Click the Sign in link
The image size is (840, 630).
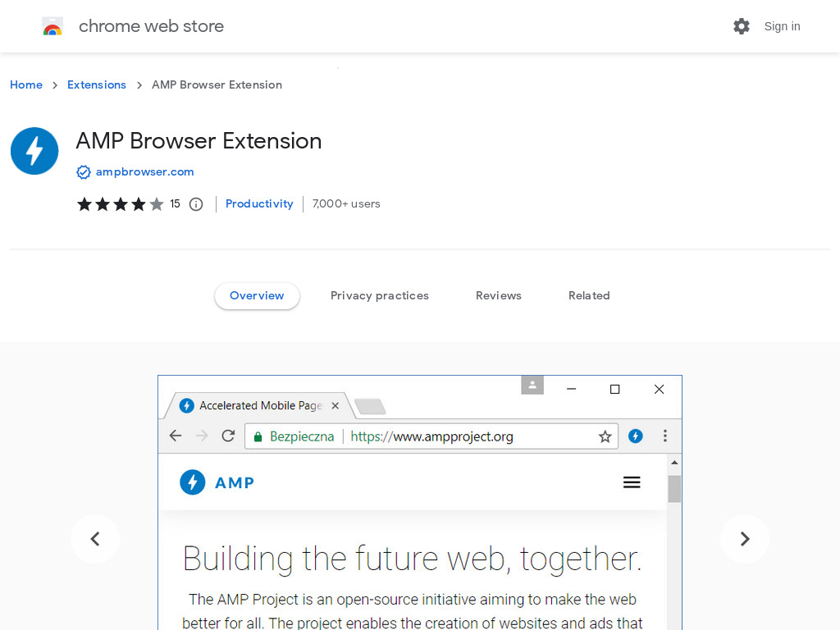coord(782,25)
